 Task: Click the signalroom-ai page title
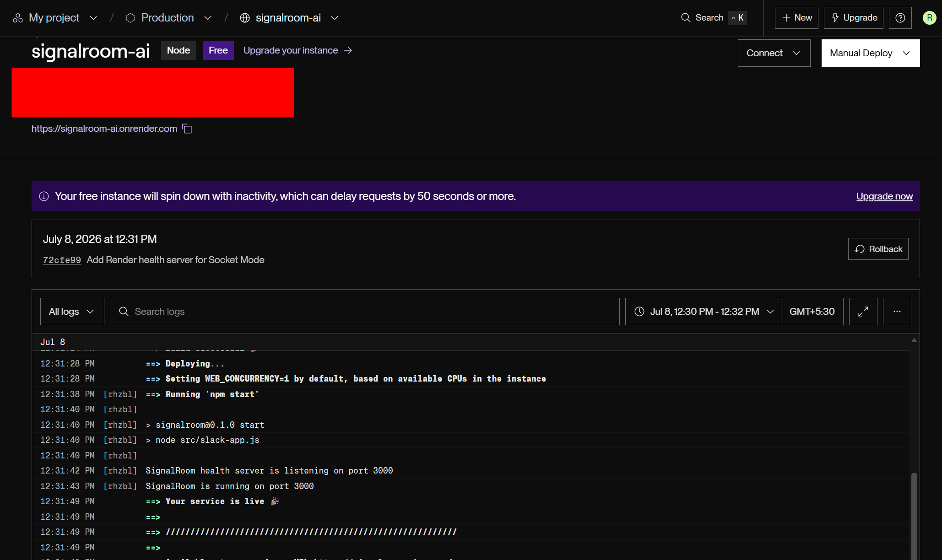tap(91, 51)
